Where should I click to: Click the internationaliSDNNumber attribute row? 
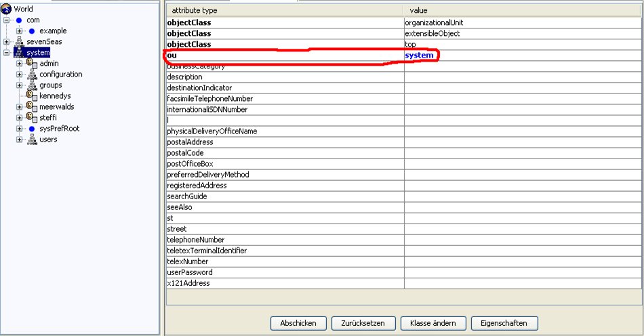pos(404,110)
